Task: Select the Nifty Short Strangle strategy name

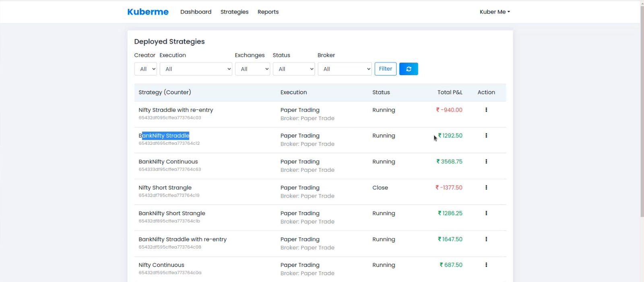Action: coord(165,187)
